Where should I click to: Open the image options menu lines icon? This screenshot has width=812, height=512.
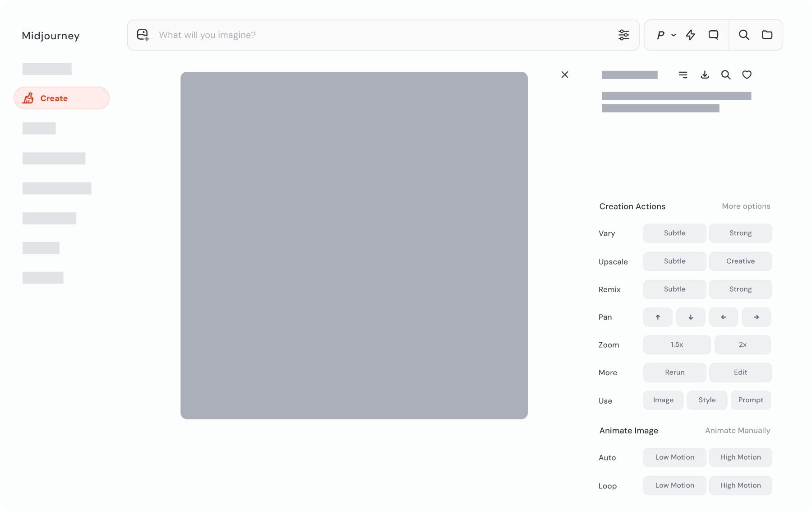coord(683,75)
